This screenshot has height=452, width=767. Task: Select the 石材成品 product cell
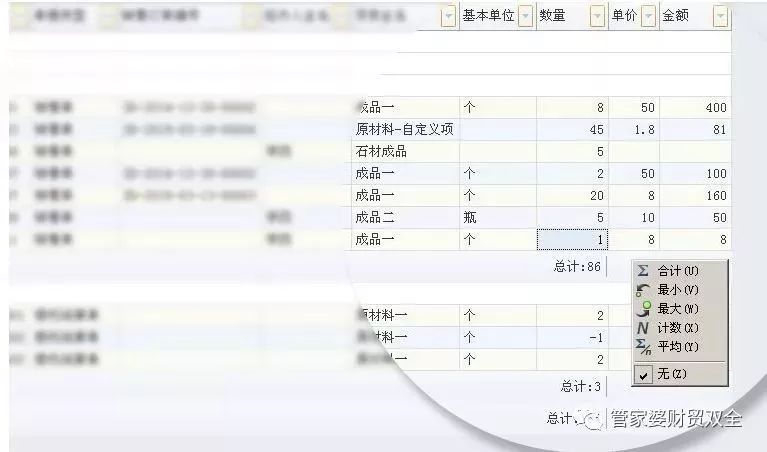(406, 152)
